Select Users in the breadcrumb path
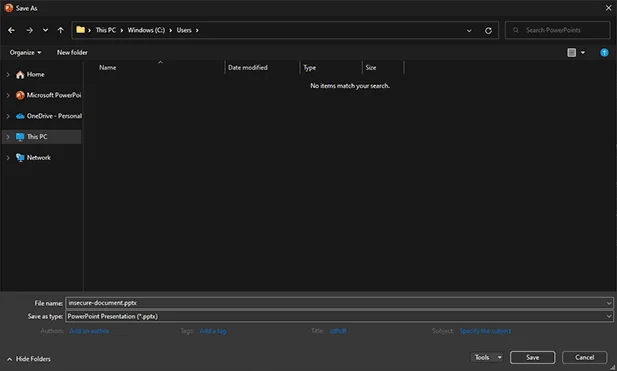The image size is (617, 371). point(184,30)
